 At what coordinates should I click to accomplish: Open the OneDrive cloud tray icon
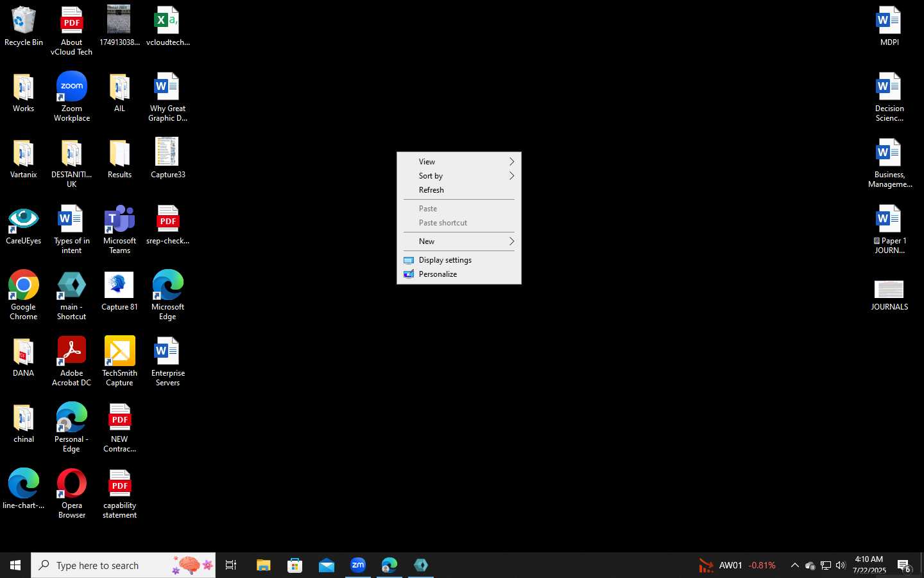tap(810, 566)
